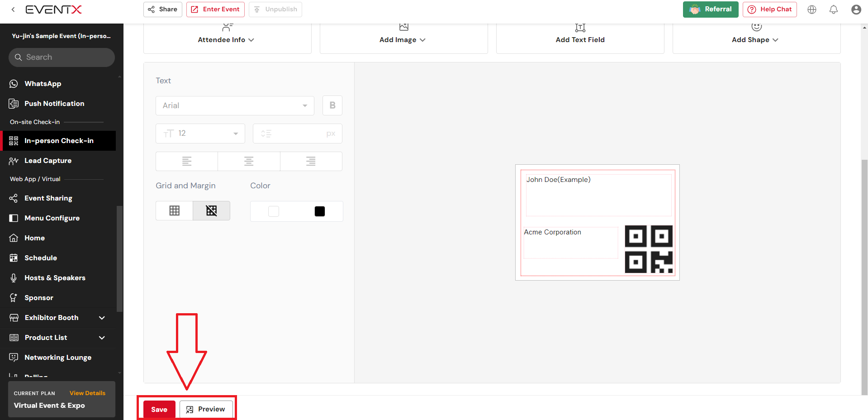The width and height of the screenshot is (868, 420).
Task: Click the line spacing px field
Action: tap(298, 134)
